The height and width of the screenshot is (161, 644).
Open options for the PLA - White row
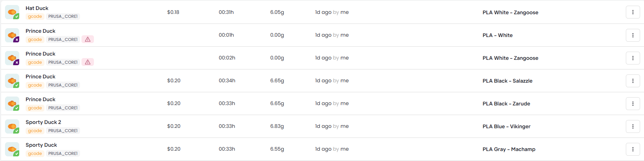(x=633, y=35)
